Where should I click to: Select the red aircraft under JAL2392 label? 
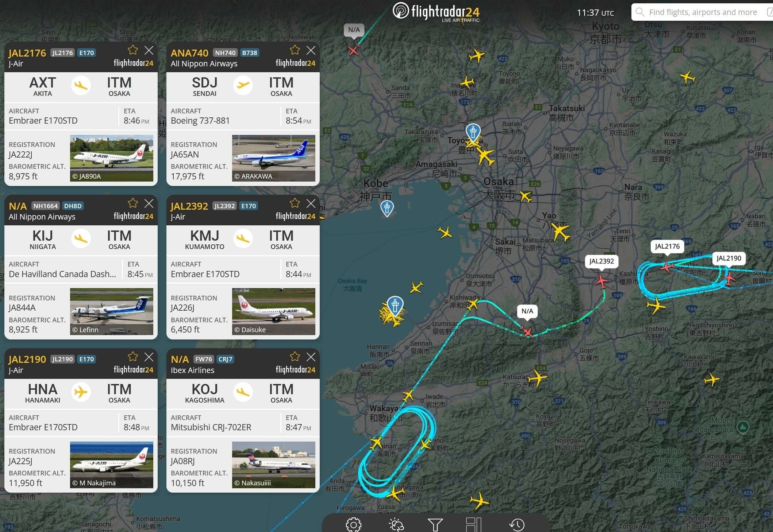(x=601, y=281)
